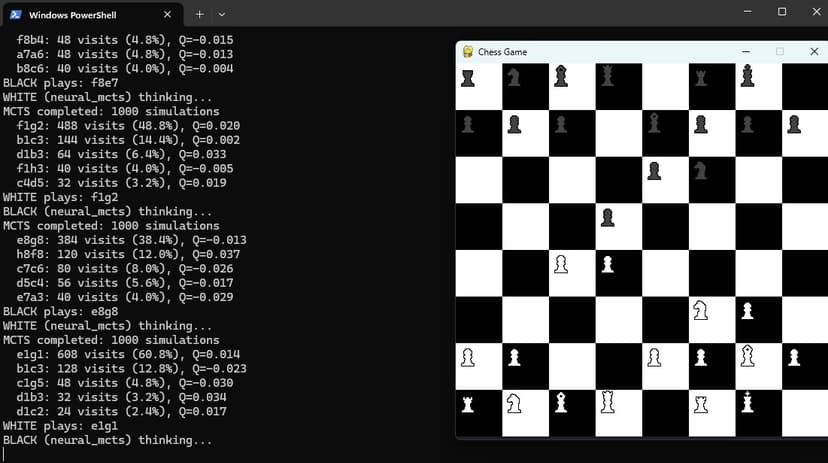828x463 pixels.
Task: Open the terminal profile dropdown
Action: tap(222, 14)
